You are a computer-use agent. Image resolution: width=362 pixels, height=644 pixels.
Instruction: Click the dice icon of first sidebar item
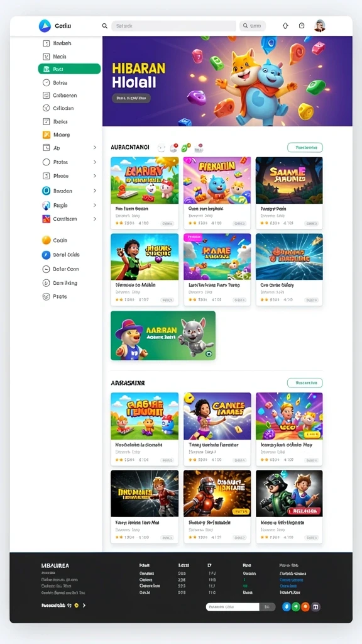pyautogui.click(x=46, y=43)
